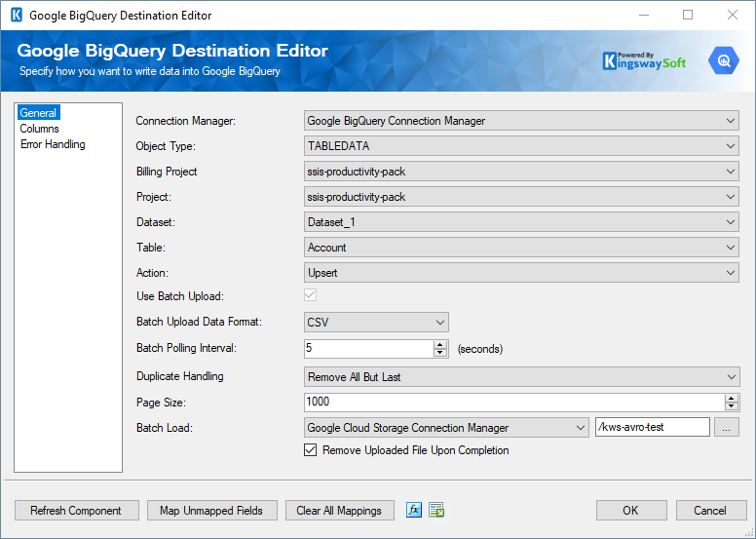Click the Page Size field showing 1000
The height and width of the screenshot is (539, 756).
514,402
